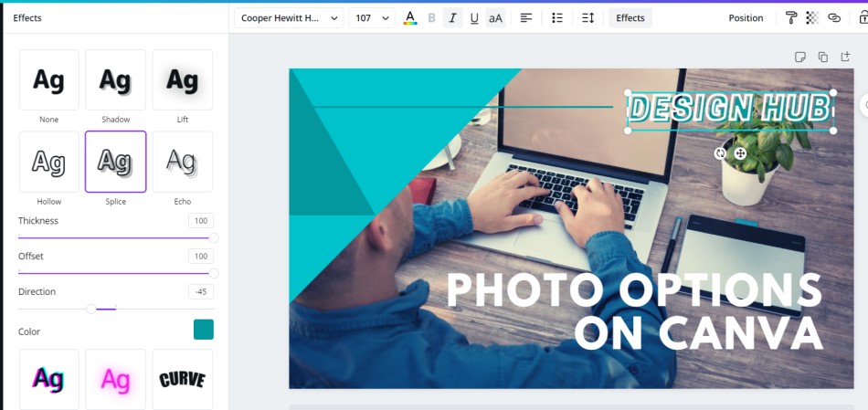The height and width of the screenshot is (410, 868).
Task: Click the Offset value field
Action: click(x=200, y=257)
